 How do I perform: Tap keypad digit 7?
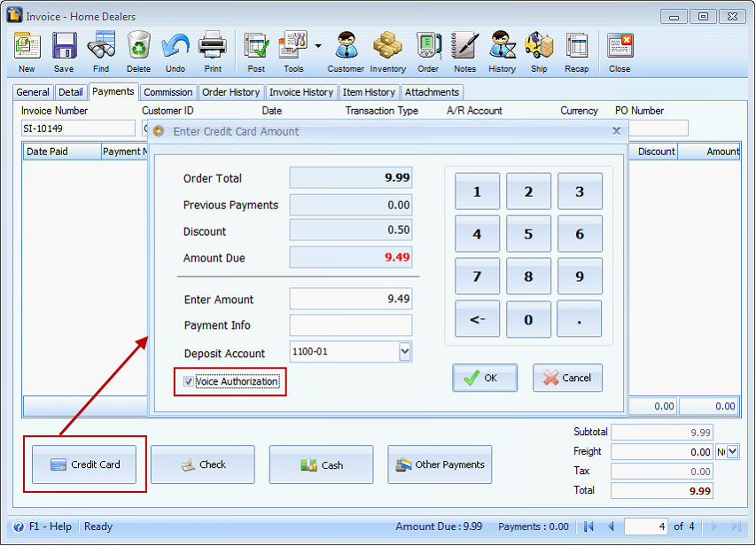478,277
